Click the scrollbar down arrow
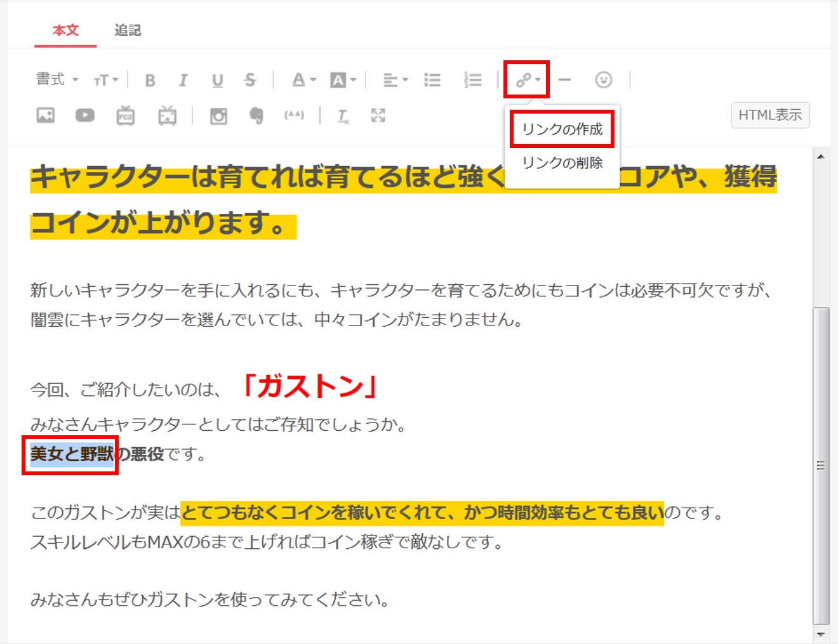 pos(821,634)
